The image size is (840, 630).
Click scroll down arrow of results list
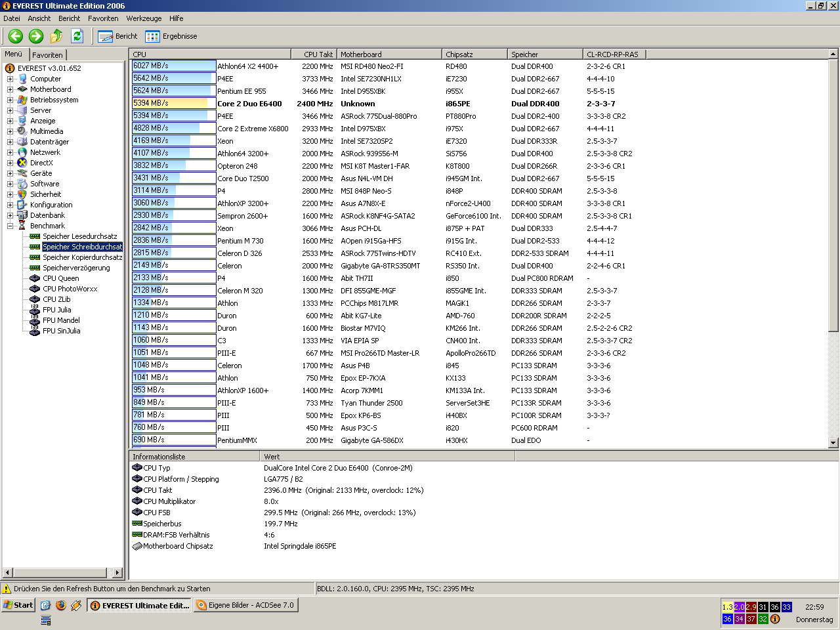pos(833,443)
